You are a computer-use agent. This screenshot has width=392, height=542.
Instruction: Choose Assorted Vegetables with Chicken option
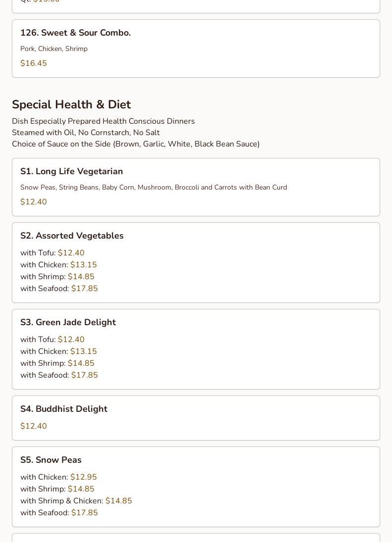(58, 265)
